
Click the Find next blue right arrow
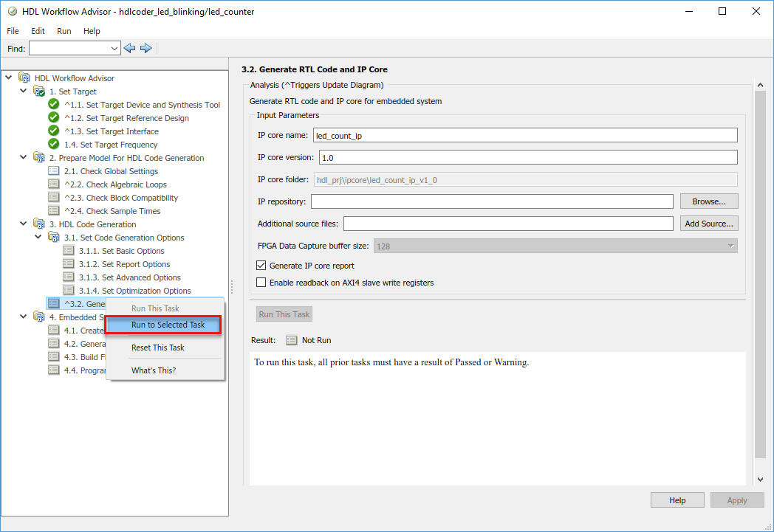(145, 48)
